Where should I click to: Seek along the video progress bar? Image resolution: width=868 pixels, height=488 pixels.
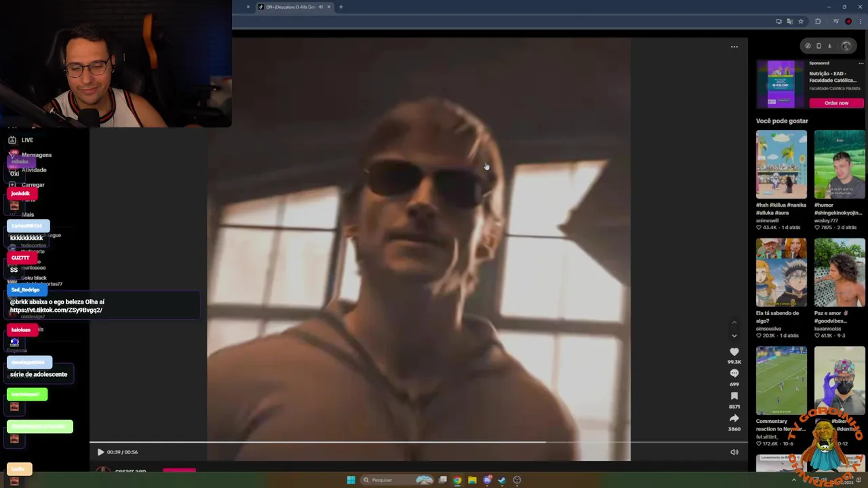(418, 443)
